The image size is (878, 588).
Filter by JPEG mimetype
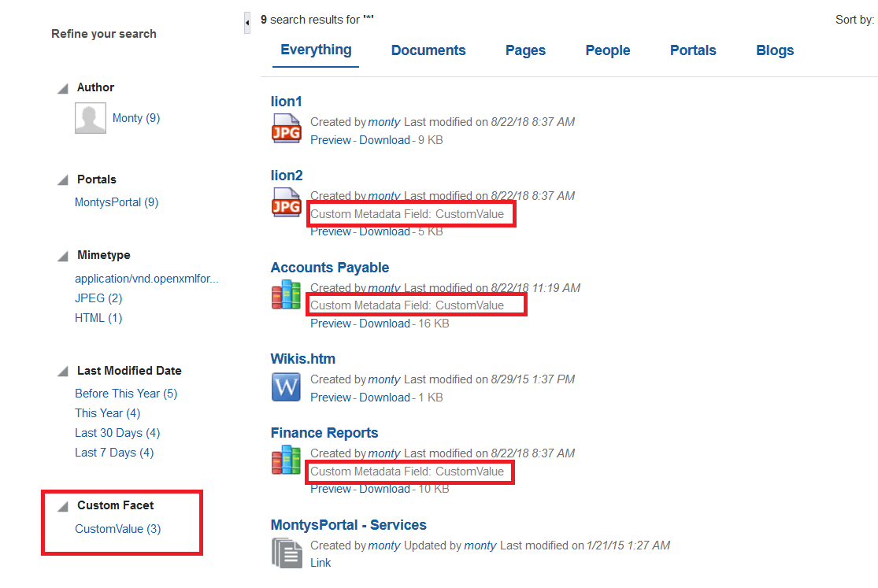click(x=98, y=298)
